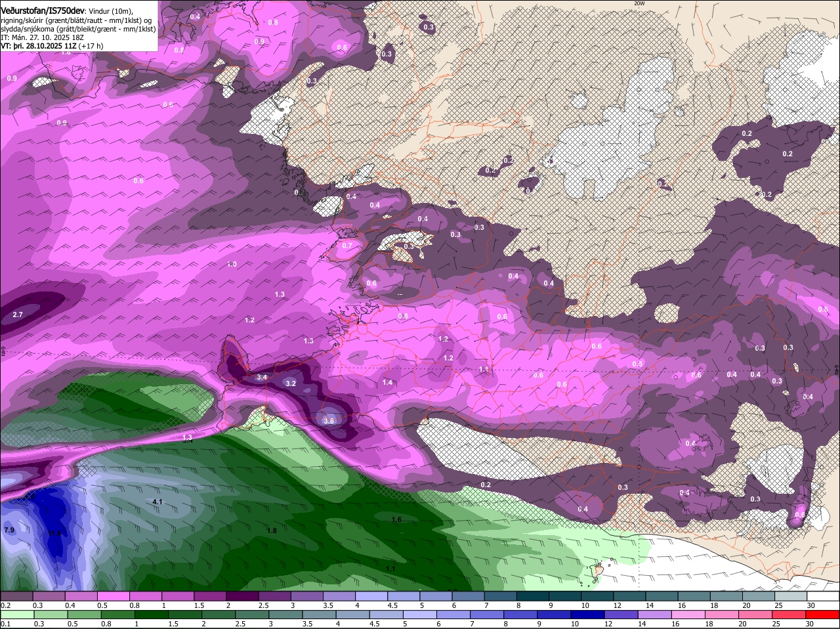Select the 10 deep blue swatch in rain legend

(588, 615)
